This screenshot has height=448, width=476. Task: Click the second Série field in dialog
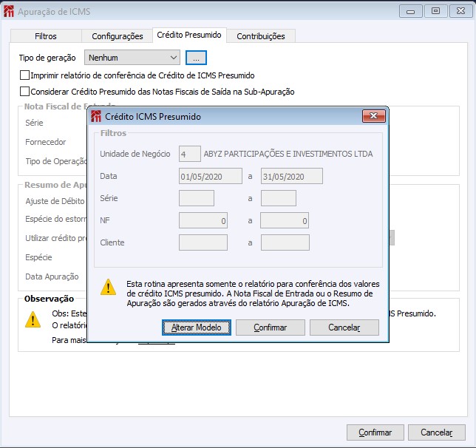point(279,198)
